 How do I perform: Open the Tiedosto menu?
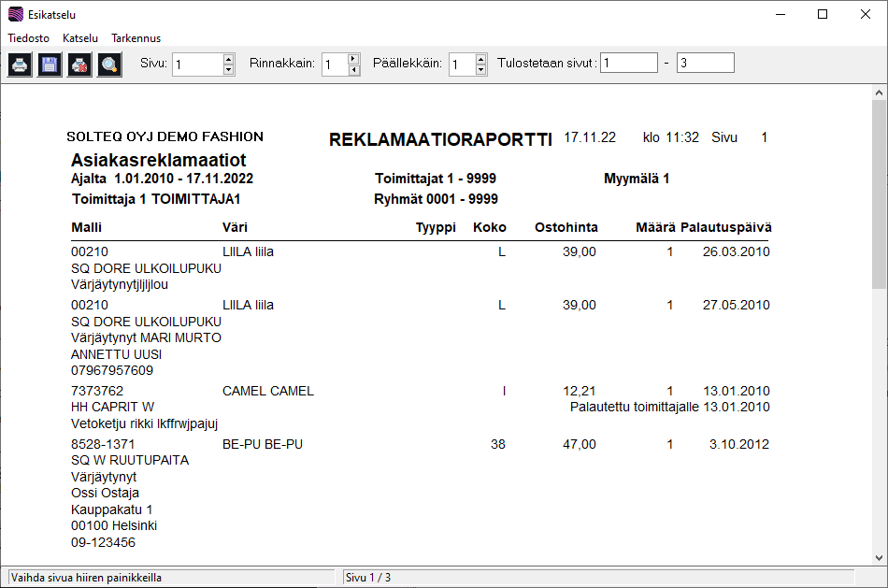pos(28,38)
